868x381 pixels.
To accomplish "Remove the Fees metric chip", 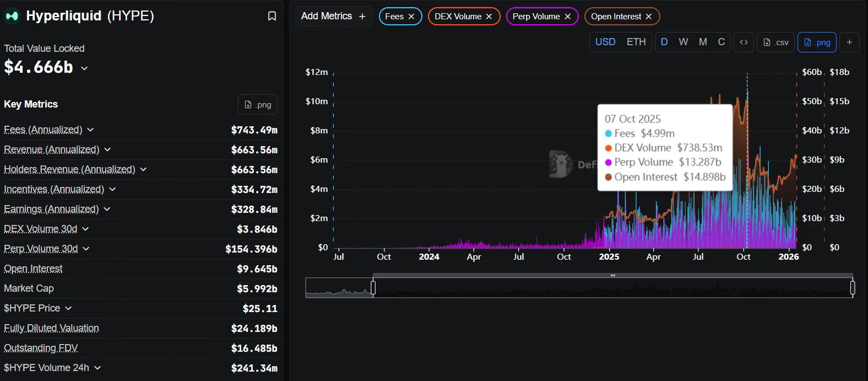I will [411, 17].
